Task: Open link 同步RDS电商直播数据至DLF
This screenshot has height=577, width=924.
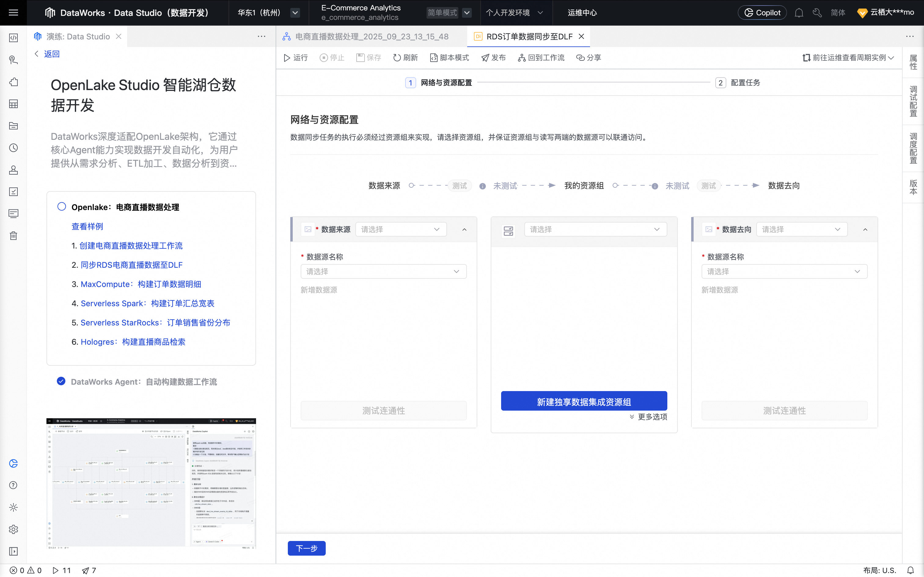Action: coord(131,265)
